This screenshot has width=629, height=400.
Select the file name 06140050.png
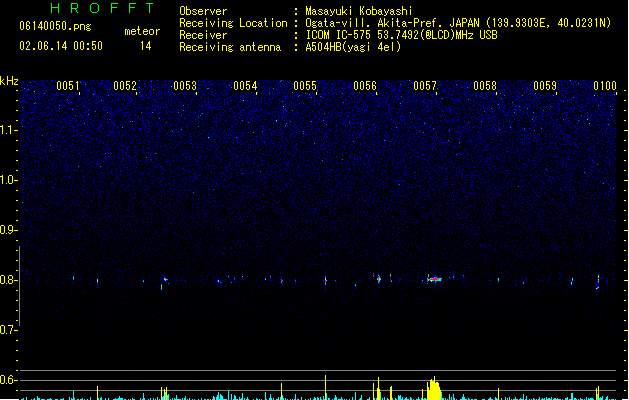pos(55,26)
